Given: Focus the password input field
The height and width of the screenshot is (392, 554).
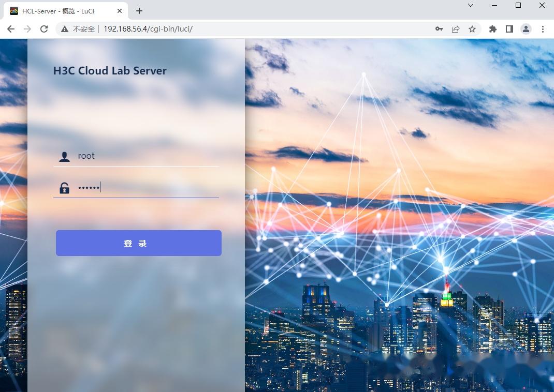Looking at the screenshot, I should (145, 187).
